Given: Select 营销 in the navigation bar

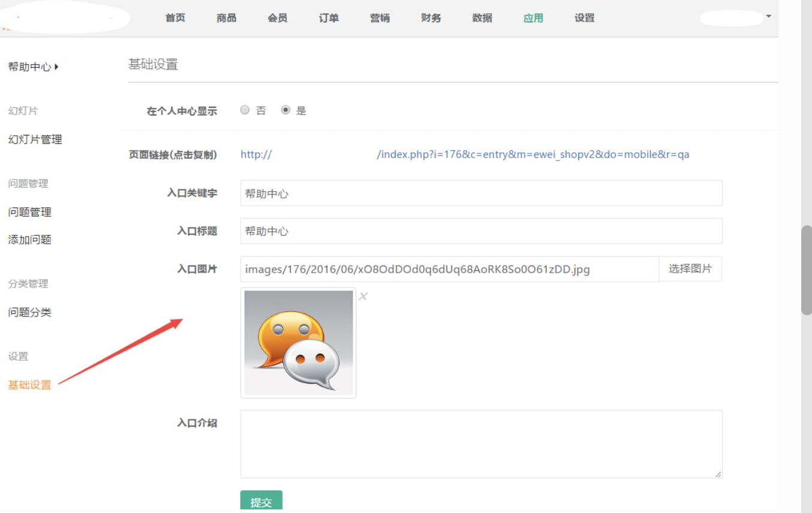Looking at the screenshot, I should 380,18.
